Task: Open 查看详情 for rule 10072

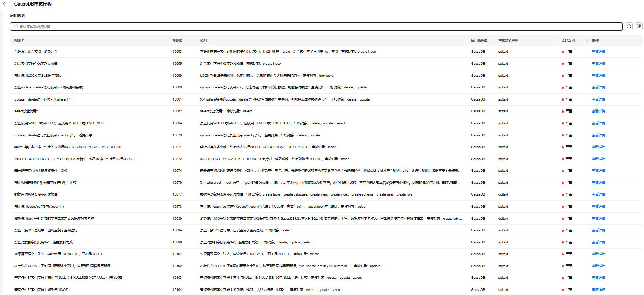Action: click(x=598, y=159)
